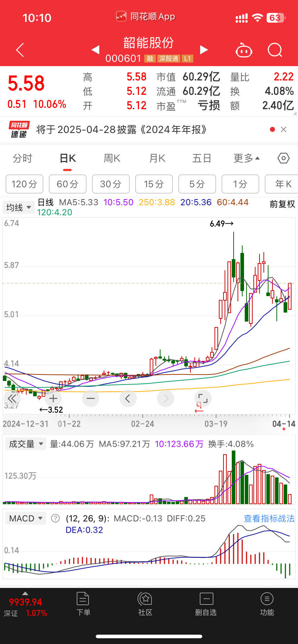Open MACD help question mark
Viewport: 298px width, 644px height.
click(55, 518)
